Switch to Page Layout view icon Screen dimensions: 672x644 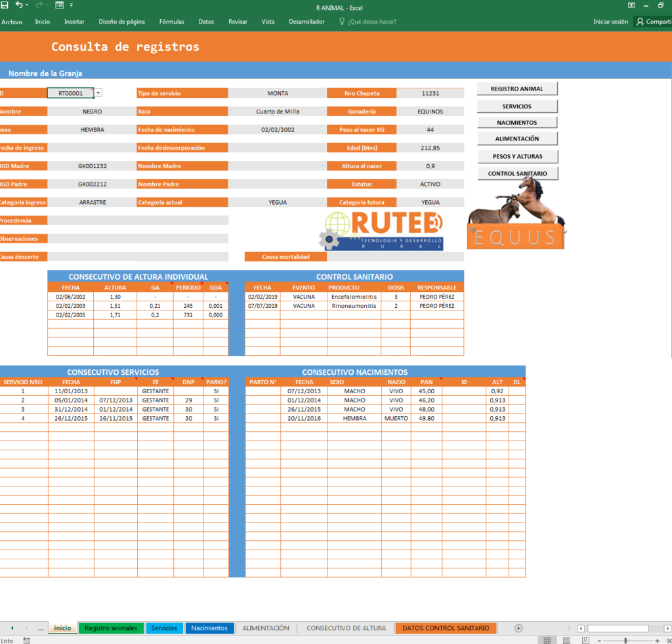pyautogui.click(x=565, y=640)
